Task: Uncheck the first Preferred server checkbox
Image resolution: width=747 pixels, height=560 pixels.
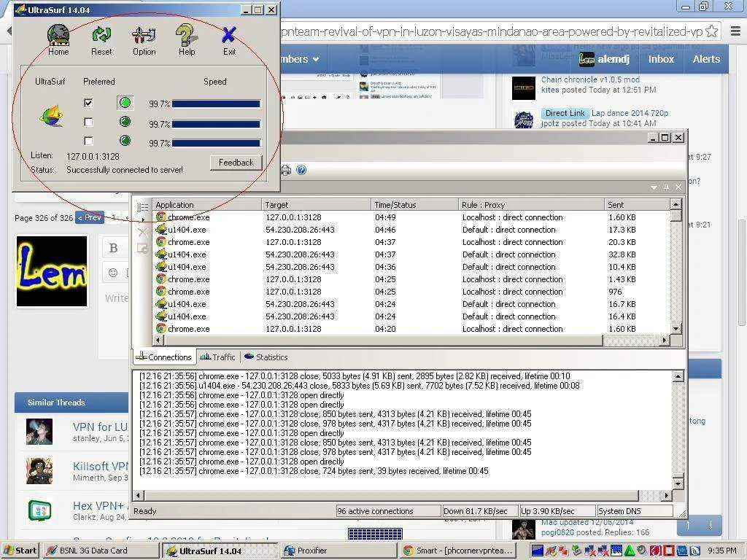Action: pos(88,103)
